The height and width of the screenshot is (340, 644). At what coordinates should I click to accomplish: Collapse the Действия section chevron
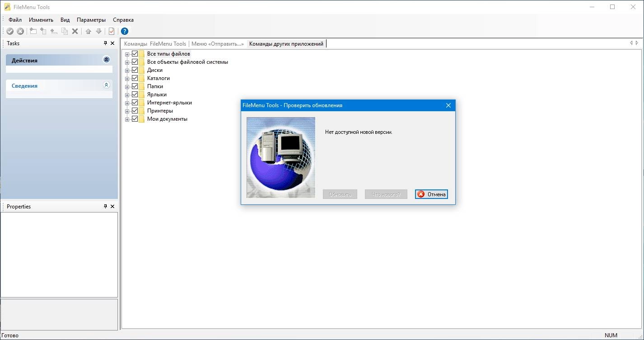tap(107, 60)
